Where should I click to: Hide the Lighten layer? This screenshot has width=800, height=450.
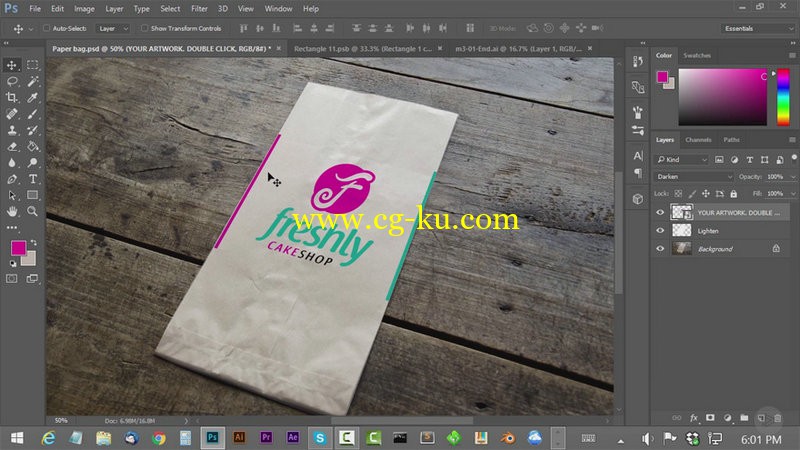(660, 231)
